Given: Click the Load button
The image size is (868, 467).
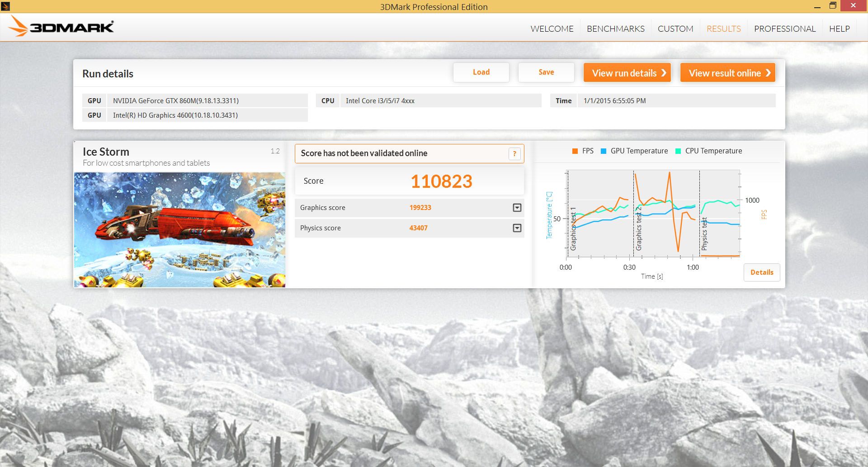Looking at the screenshot, I should pyautogui.click(x=481, y=72).
